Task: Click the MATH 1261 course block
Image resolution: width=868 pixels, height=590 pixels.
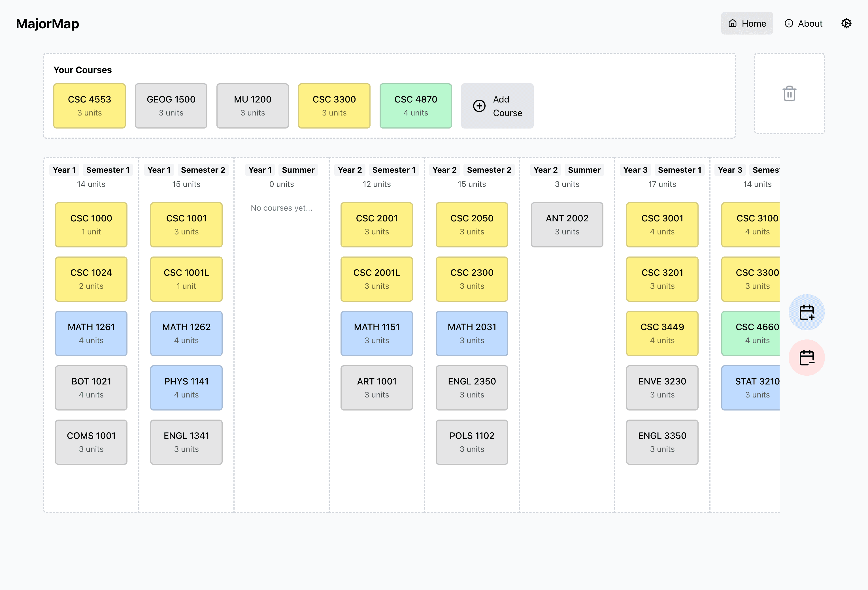Action: click(91, 333)
